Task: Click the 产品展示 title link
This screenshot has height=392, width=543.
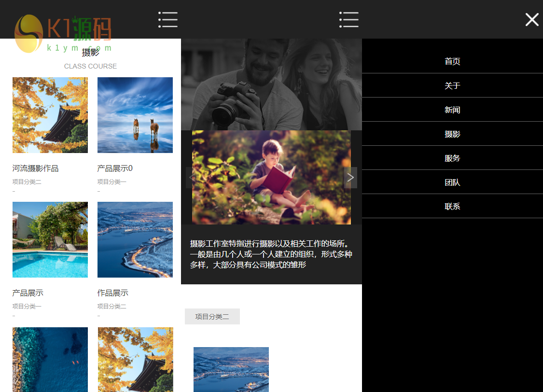Action: [x=28, y=293]
